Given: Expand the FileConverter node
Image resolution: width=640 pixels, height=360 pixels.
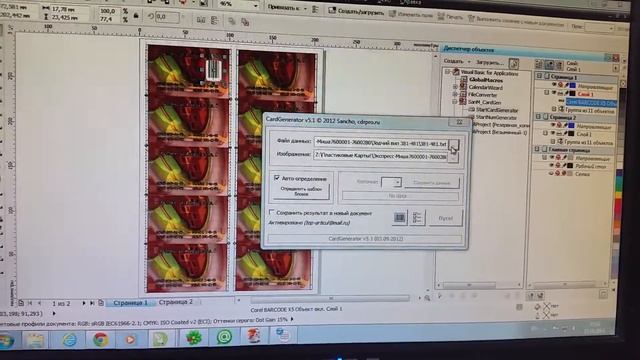Looking at the screenshot, I should coord(455,95).
